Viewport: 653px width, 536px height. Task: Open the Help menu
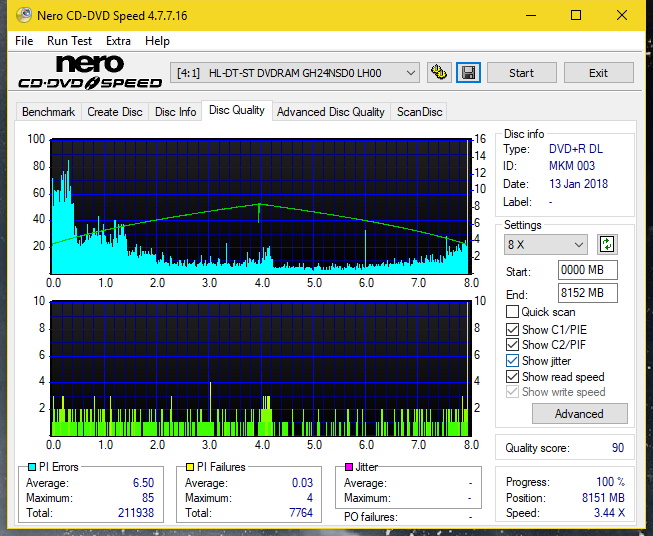coord(157,41)
